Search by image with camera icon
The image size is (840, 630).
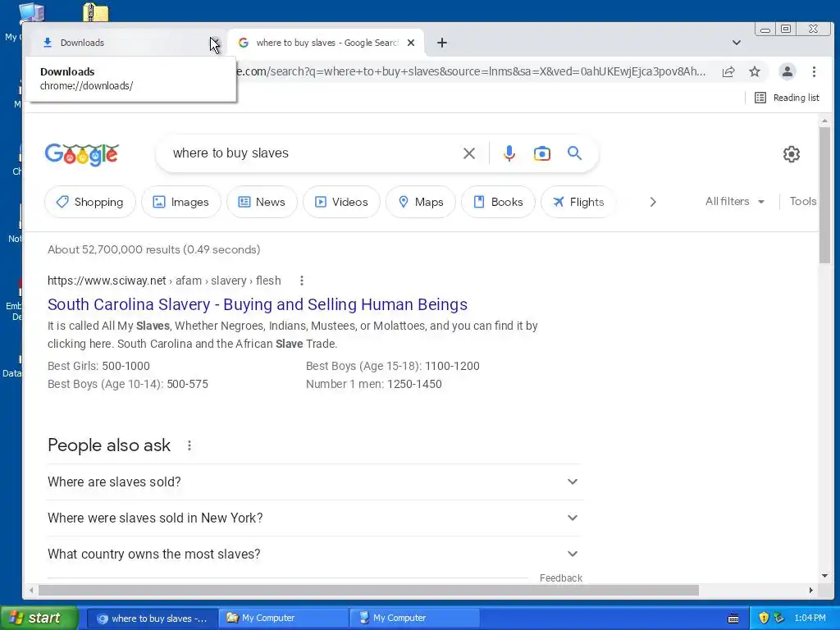click(x=541, y=153)
